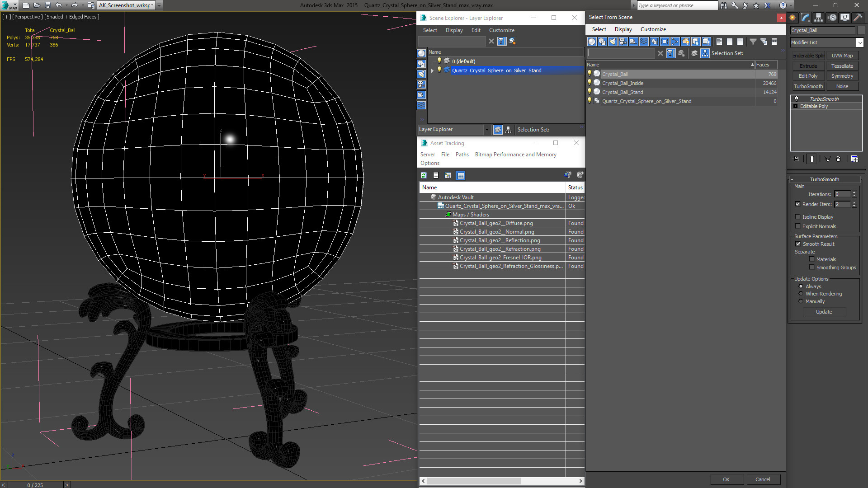Screen dimensions: 868x488
Task: Click the UVW Map modifier button
Action: click(842, 56)
